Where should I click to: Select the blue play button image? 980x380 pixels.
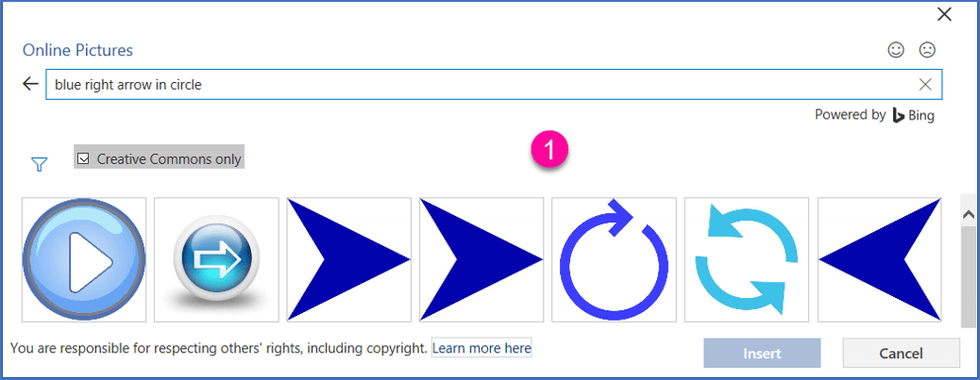[84, 259]
